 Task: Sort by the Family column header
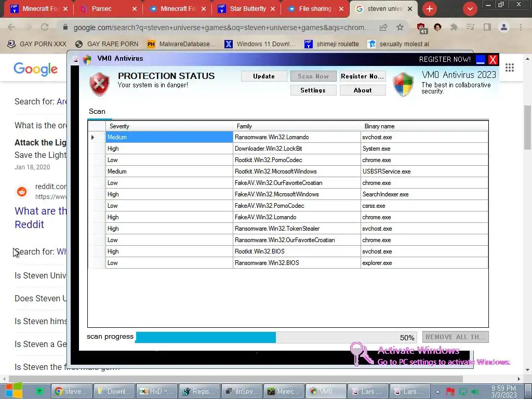tap(297, 126)
